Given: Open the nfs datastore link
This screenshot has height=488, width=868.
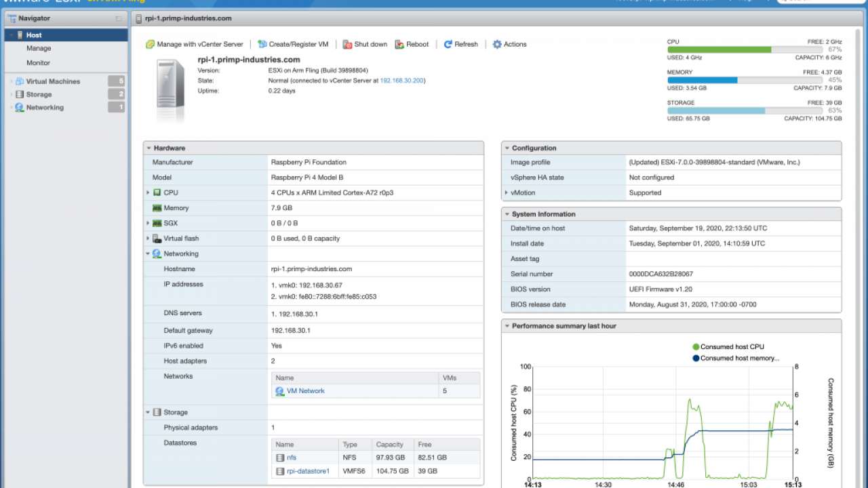Looking at the screenshot, I should click(x=292, y=457).
